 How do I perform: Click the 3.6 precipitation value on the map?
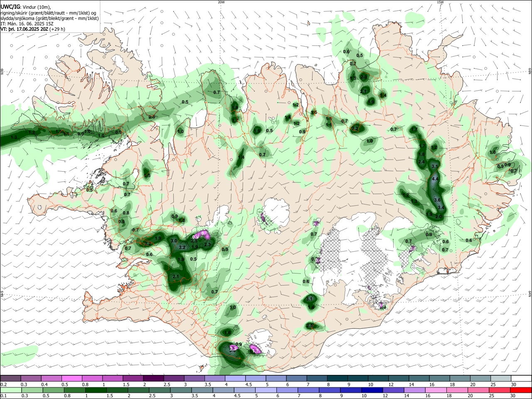[437, 200]
